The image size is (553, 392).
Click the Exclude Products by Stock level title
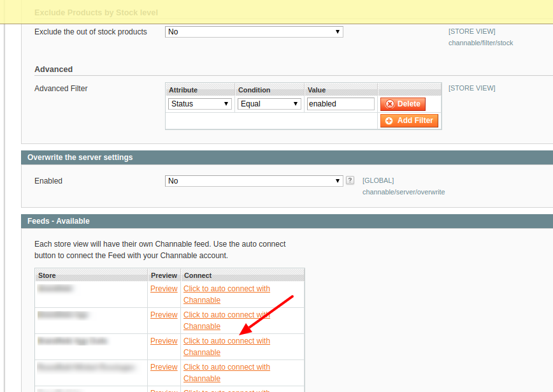click(x=96, y=12)
